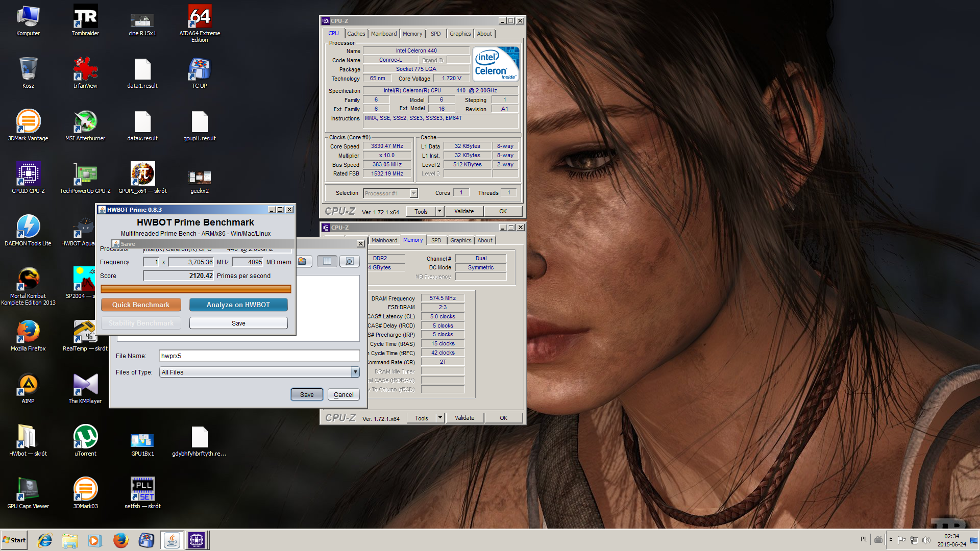Open the data1.result file
The height and width of the screenshot is (551, 980).
(x=142, y=73)
